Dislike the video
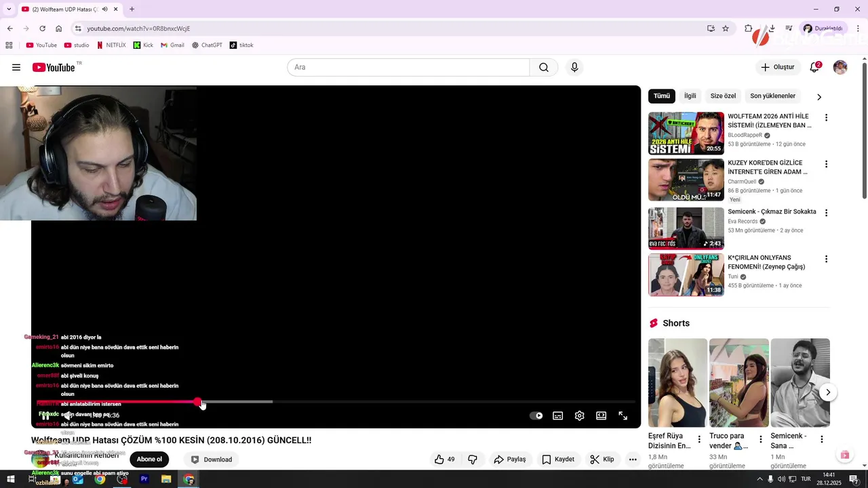Screen dimensions: 868x488 pyautogui.click(x=473, y=460)
